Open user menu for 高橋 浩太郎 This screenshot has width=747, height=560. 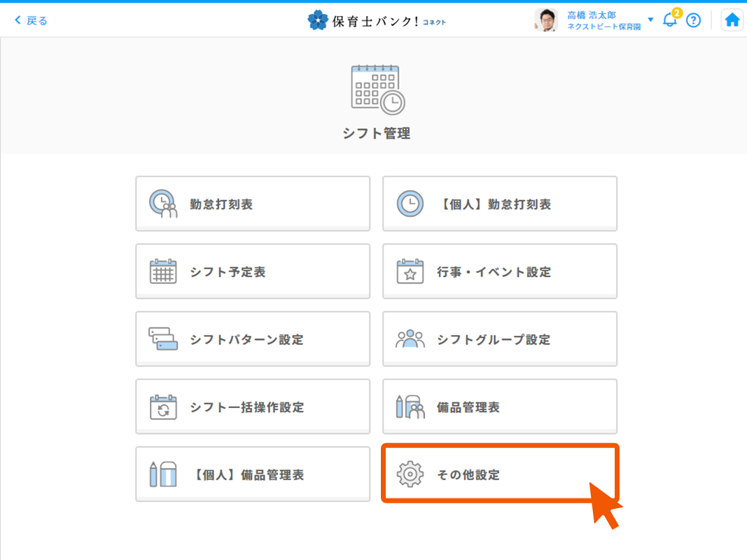click(592, 15)
